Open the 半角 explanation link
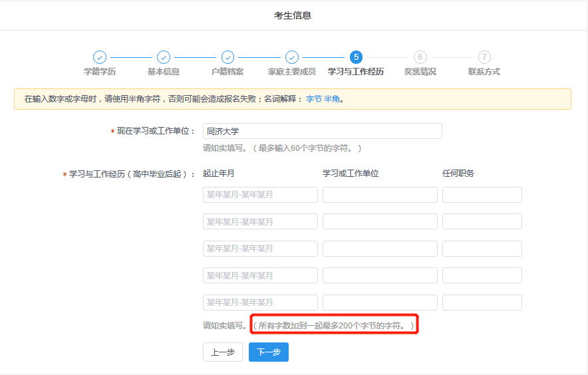The height and width of the screenshot is (375, 588). [332, 99]
